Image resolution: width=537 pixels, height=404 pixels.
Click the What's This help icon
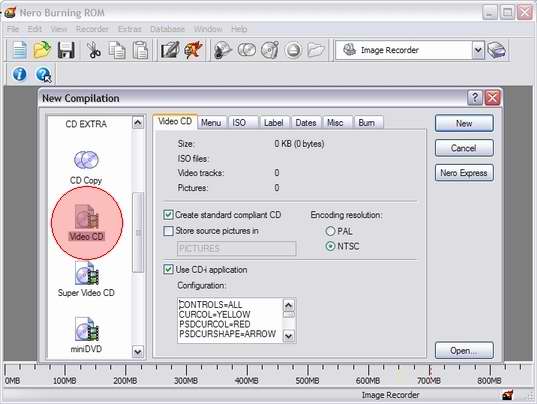click(43, 74)
